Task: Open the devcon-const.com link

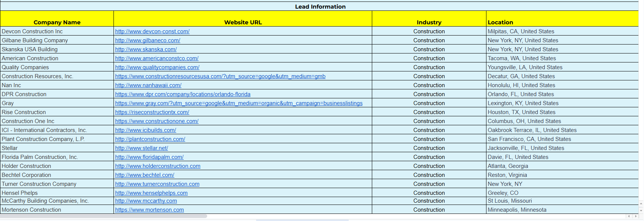Action: pyautogui.click(x=152, y=31)
